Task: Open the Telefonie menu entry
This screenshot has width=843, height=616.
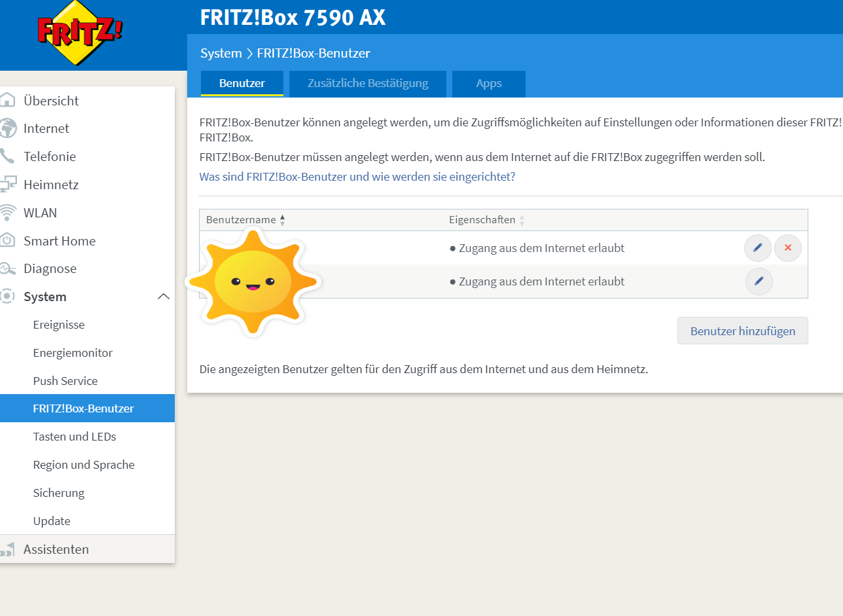Action: tap(50, 156)
